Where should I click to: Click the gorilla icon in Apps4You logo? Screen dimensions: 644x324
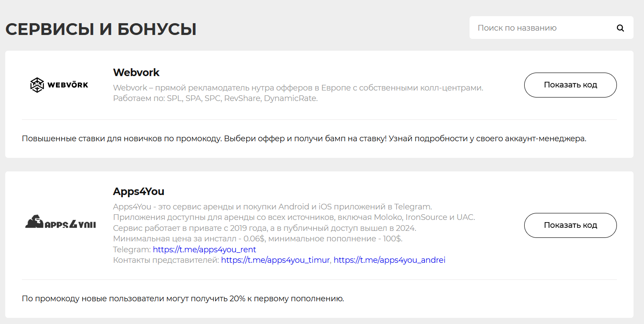click(x=35, y=222)
